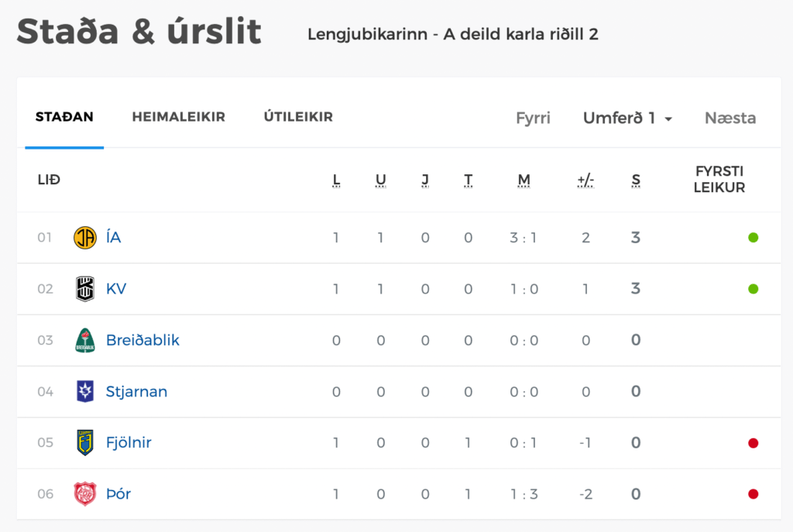793x532 pixels.
Task: Click ÍA's green first-match result dot
Action: tap(753, 238)
